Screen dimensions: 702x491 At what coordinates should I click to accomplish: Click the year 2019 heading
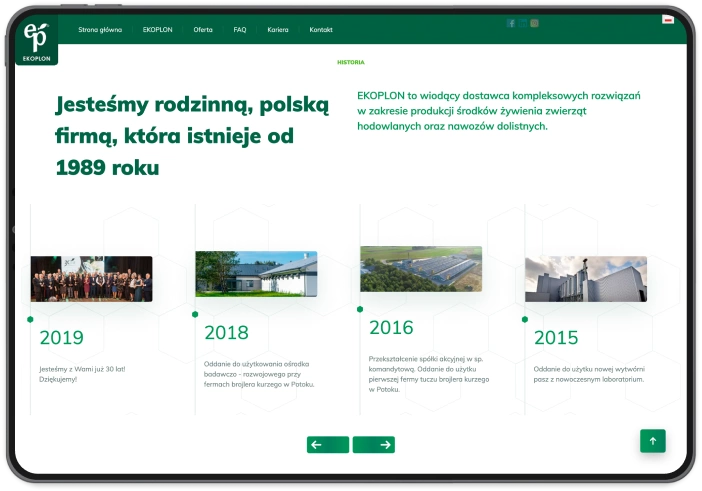click(x=61, y=337)
